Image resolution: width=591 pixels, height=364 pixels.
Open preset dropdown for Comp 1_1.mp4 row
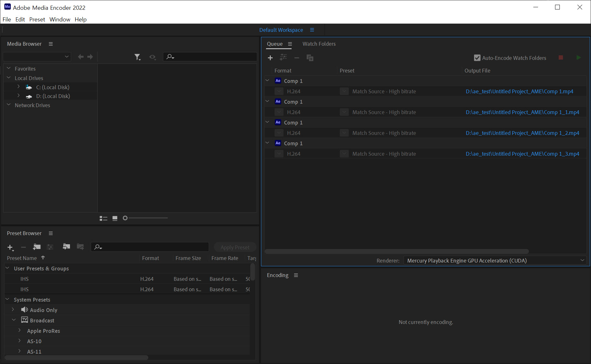(x=344, y=112)
